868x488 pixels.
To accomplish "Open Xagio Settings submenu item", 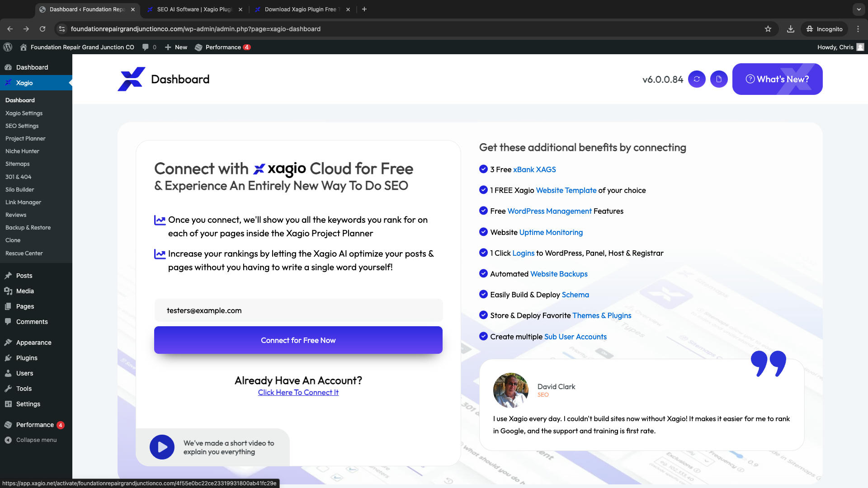I will (24, 113).
